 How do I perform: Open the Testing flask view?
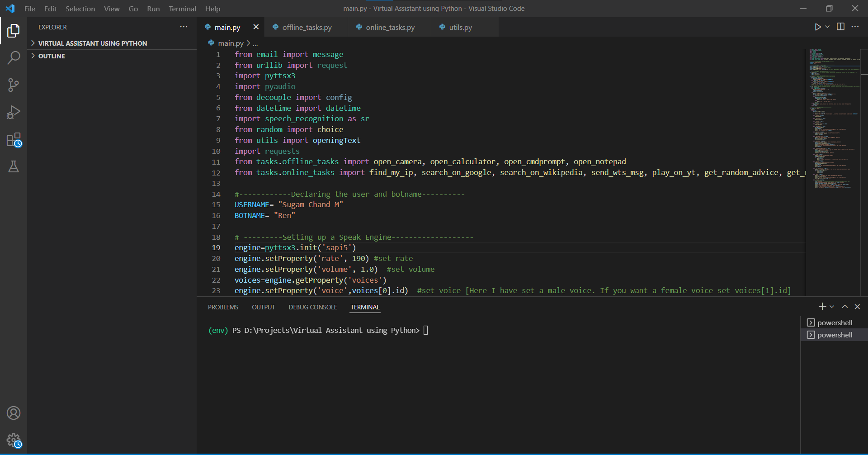[14, 167]
